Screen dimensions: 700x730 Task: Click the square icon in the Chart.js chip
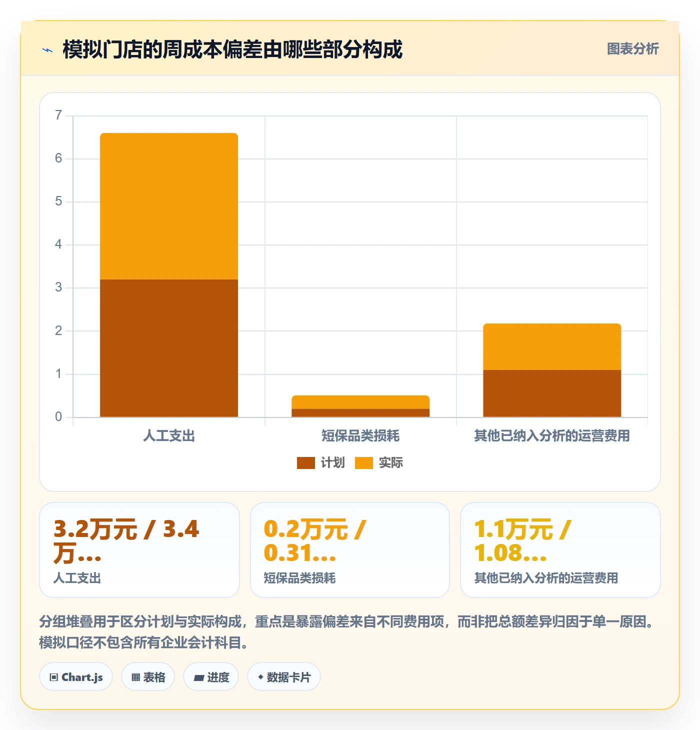[54, 677]
